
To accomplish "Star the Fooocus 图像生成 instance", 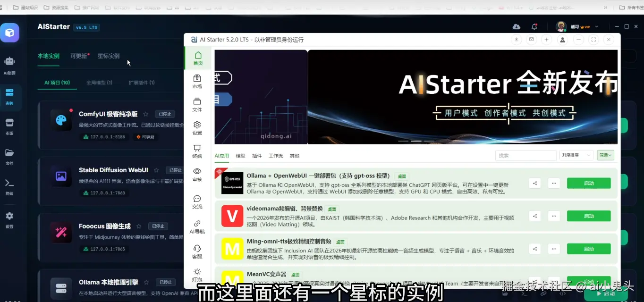I will pos(139,226).
